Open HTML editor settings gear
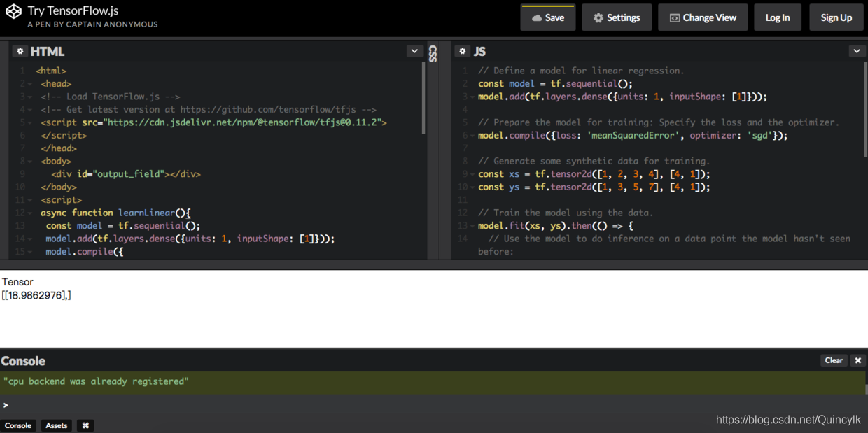868x433 pixels. coord(20,51)
